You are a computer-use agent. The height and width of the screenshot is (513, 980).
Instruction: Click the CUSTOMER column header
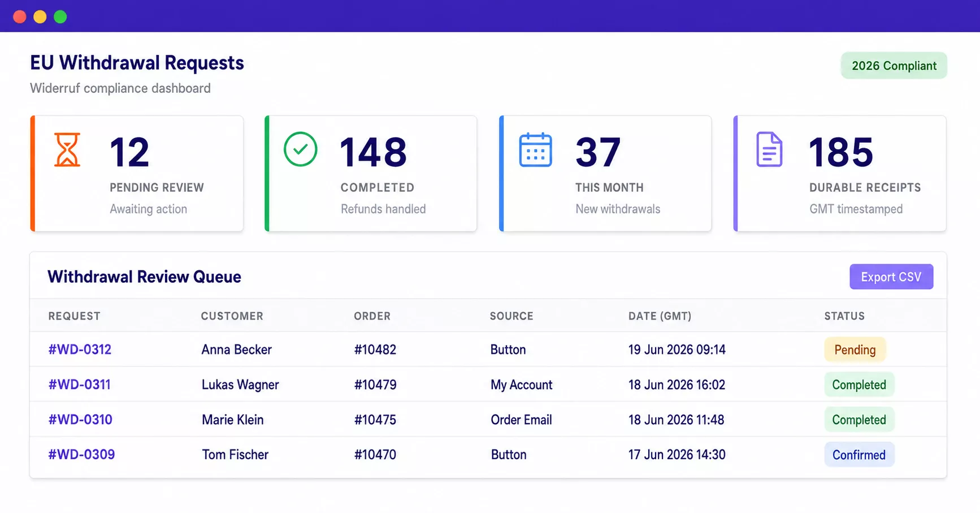(232, 316)
